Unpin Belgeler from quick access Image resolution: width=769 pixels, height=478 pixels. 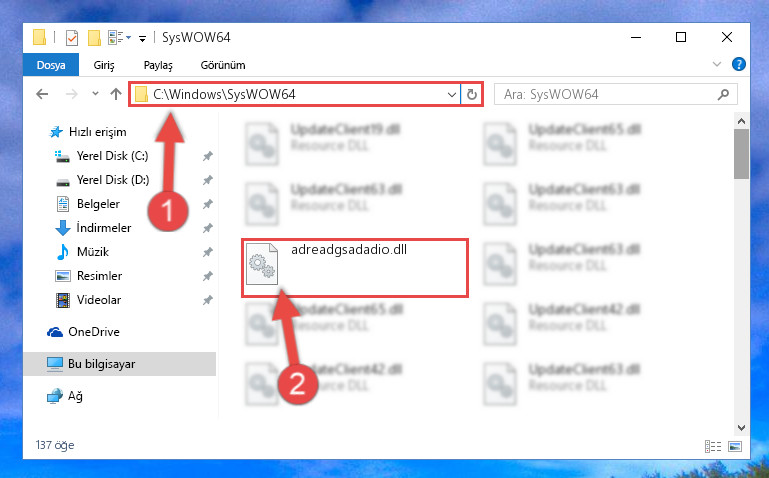(x=208, y=204)
